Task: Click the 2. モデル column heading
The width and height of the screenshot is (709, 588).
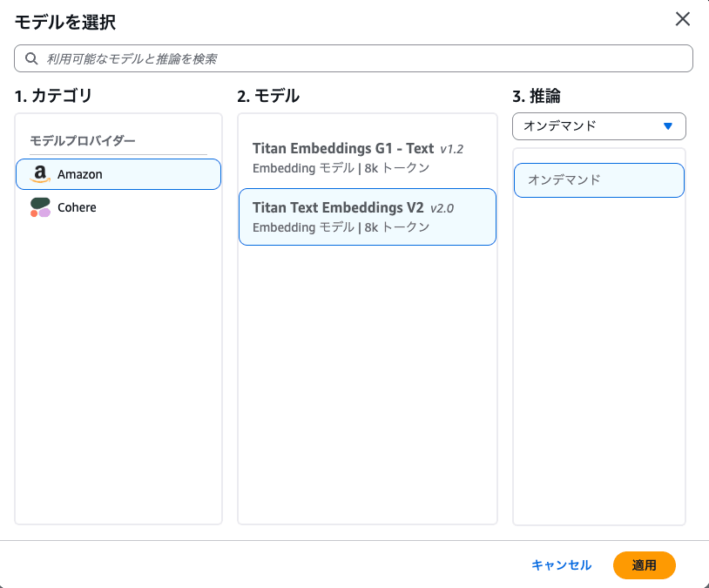Action: click(x=268, y=96)
